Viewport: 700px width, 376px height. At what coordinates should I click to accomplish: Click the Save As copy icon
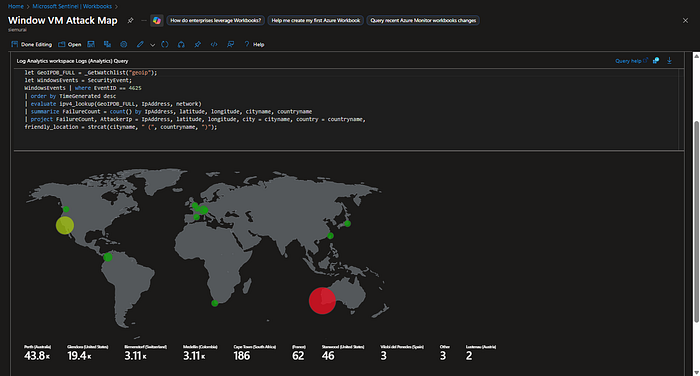107,44
